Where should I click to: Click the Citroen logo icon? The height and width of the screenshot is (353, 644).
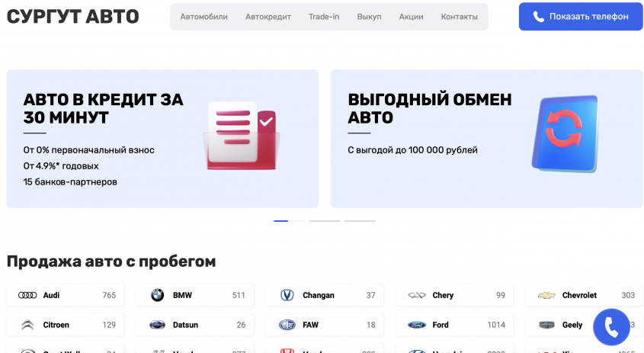tap(27, 325)
